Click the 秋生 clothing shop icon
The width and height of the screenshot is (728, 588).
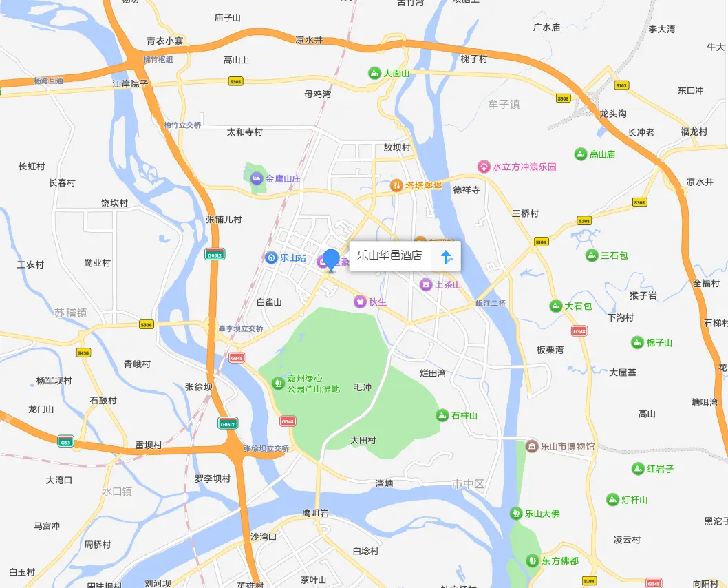(x=360, y=302)
